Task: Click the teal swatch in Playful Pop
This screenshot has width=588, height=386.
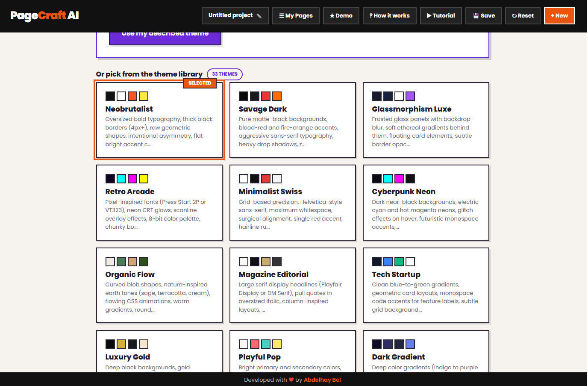Action: (266, 344)
